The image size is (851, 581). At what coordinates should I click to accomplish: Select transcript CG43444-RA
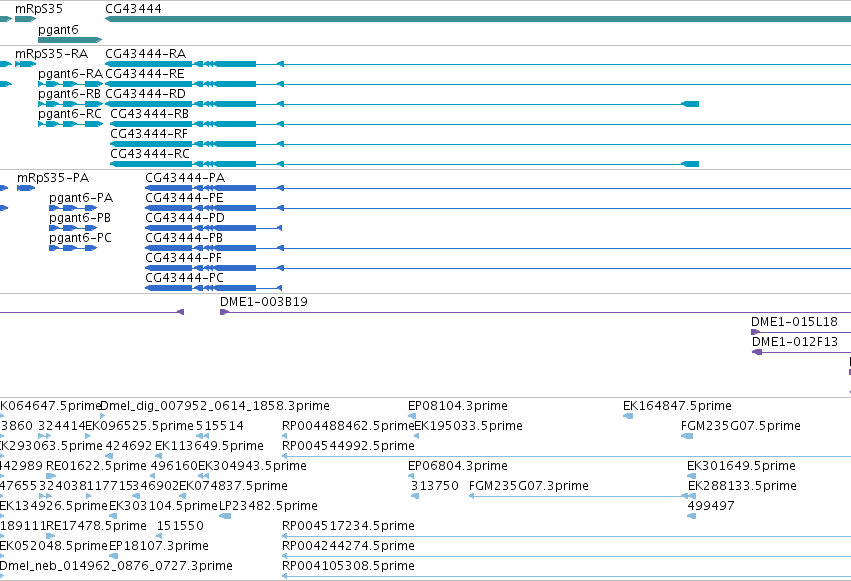click(x=145, y=54)
